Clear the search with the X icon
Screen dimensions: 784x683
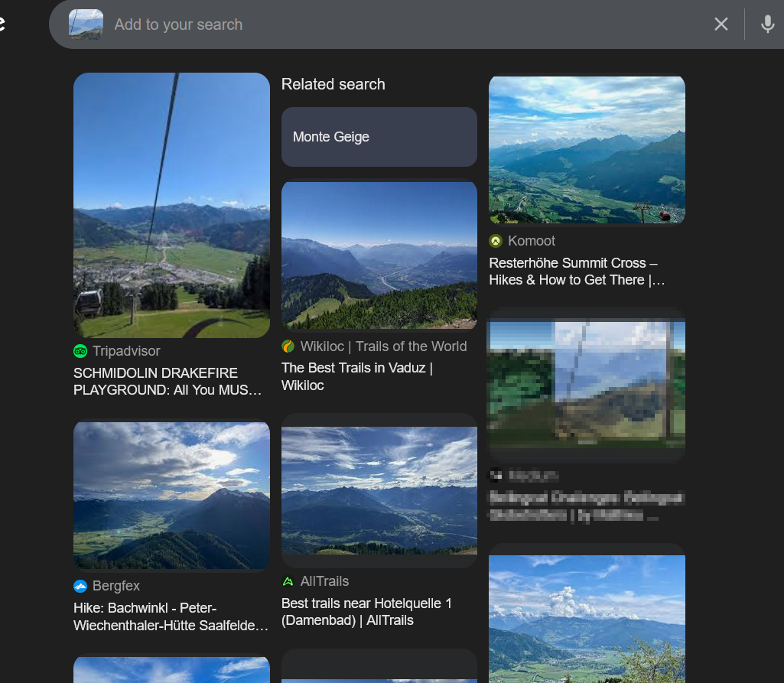point(721,24)
